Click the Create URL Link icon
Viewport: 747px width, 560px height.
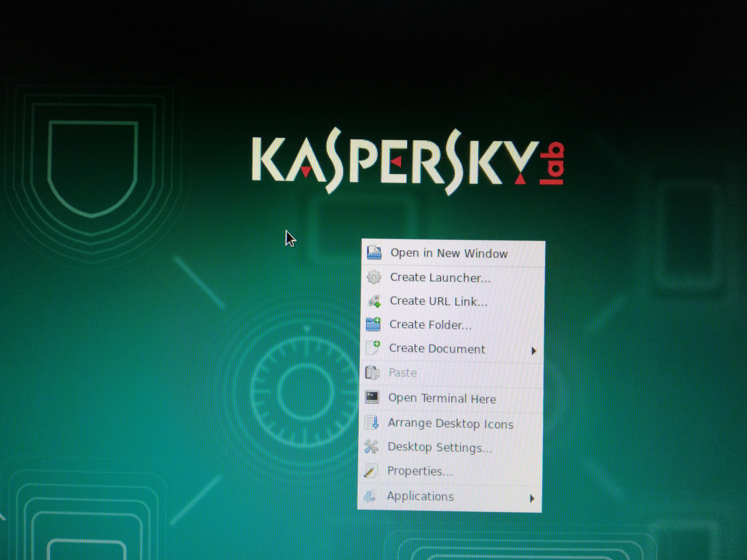[x=374, y=301]
